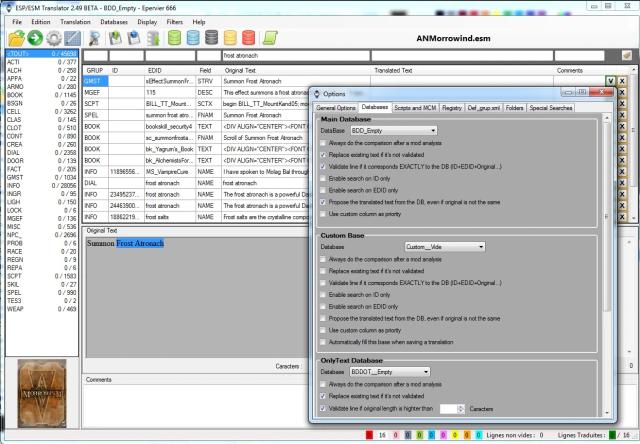Click the dark gray database toolbar icon
Image resolution: width=640 pixels, height=444 pixels.
(x=211, y=38)
